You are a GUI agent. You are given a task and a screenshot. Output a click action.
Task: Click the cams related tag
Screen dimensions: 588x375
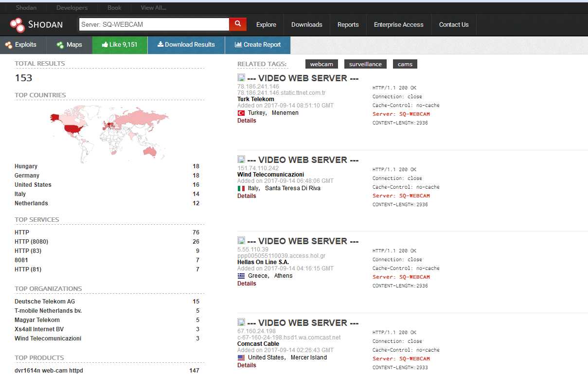coord(405,64)
